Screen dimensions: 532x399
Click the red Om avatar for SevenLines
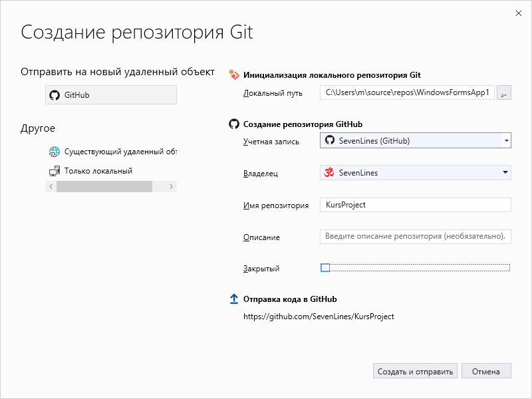pos(329,172)
